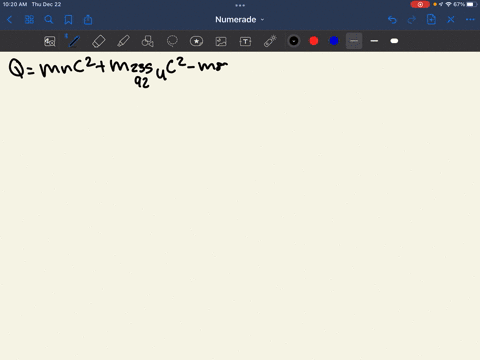Select the Lasso tool
This screenshot has height=360, width=480.
pos(172,41)
